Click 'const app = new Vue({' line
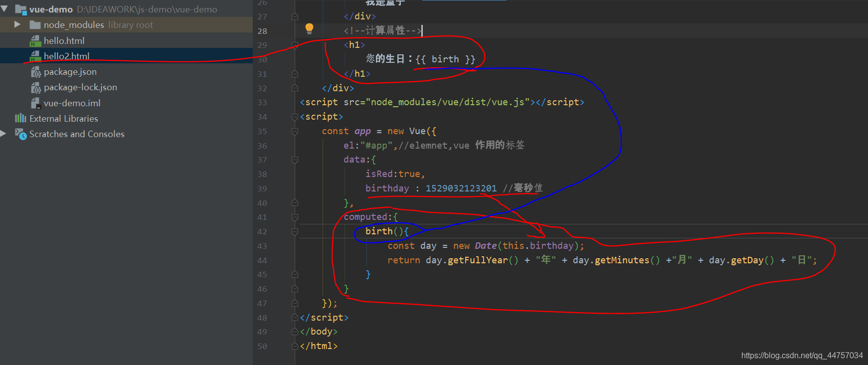This screenshot has width=868, height=365. (379, 131)
